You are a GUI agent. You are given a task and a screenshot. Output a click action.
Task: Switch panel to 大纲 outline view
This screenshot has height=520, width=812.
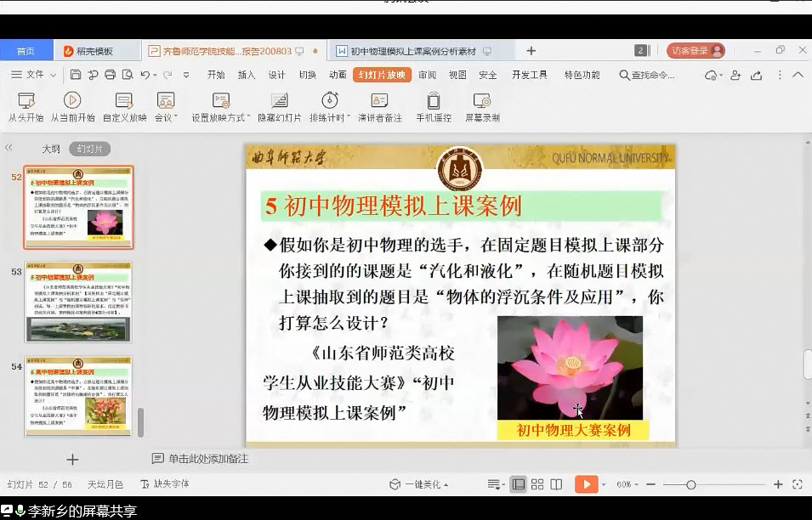point(51,149)
